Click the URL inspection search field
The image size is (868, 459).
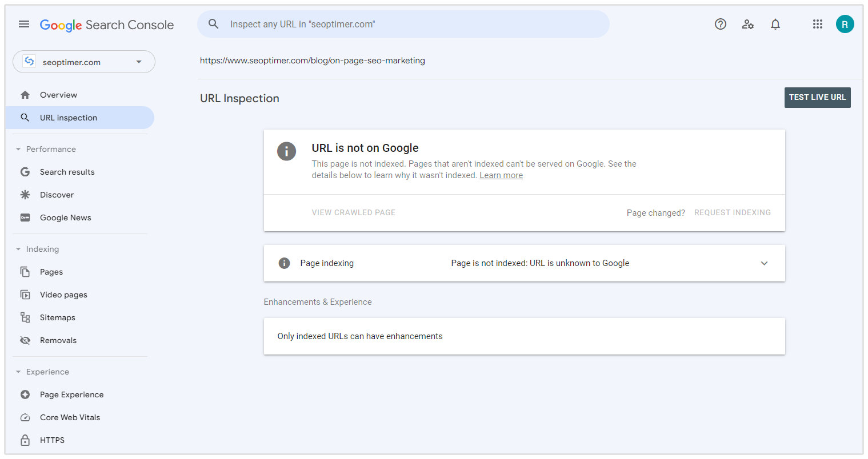[404, 24]
